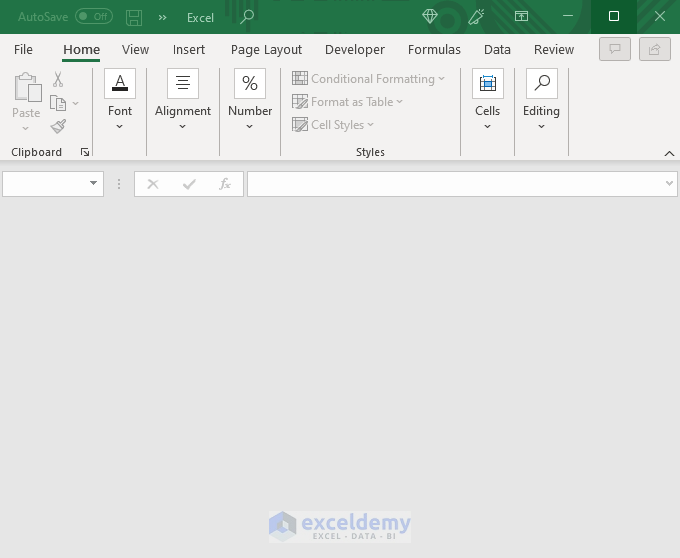Screen dimensions: 680x558
Task: Click the Share button icon
Action: pyautogui.click(x=655, y=49)
